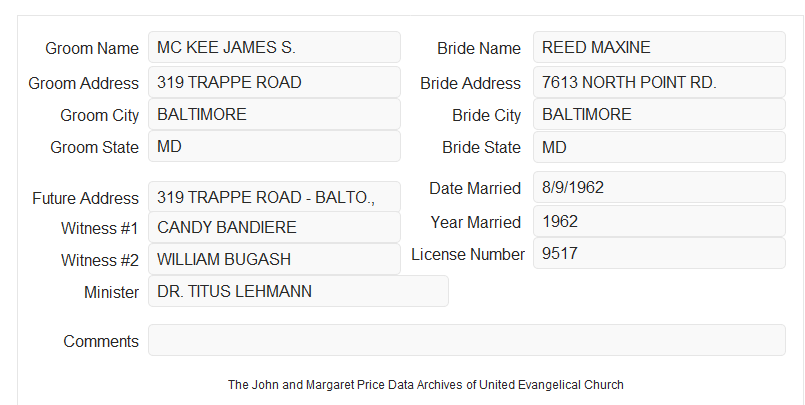Select the empty Comments field
Screen dimensions: 805x405
click(467, 340)
